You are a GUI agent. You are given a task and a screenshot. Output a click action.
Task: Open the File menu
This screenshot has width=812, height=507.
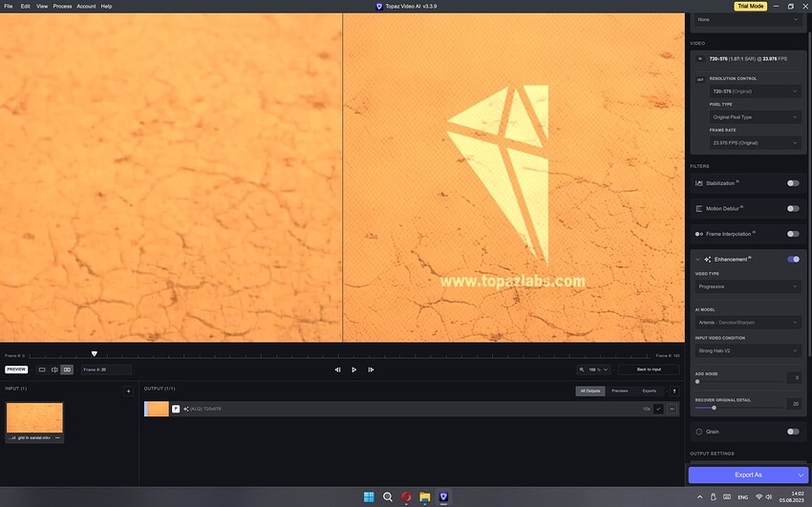[9, 7]
